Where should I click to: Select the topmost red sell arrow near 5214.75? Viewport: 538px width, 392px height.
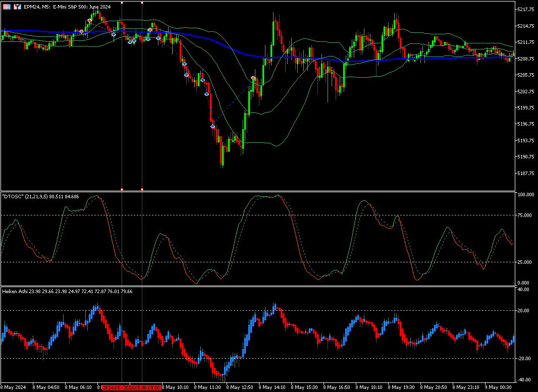pyautogui.click(x=89, y=21)
